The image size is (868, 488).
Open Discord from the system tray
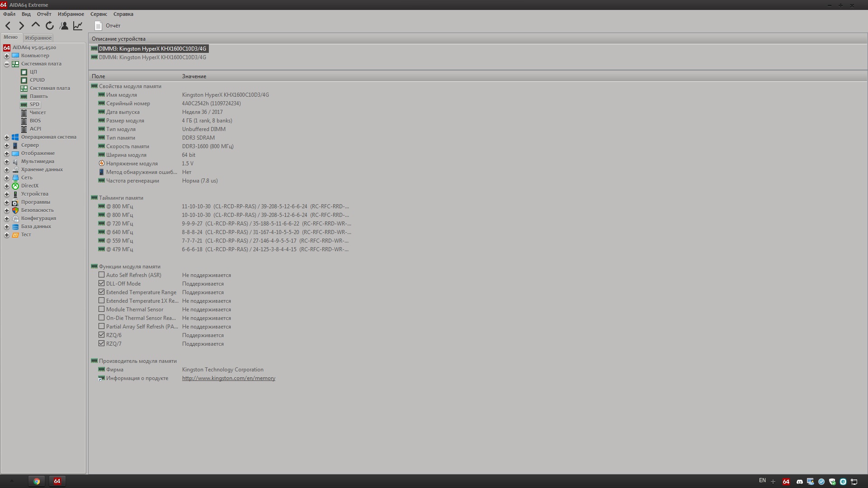(799, 482)
